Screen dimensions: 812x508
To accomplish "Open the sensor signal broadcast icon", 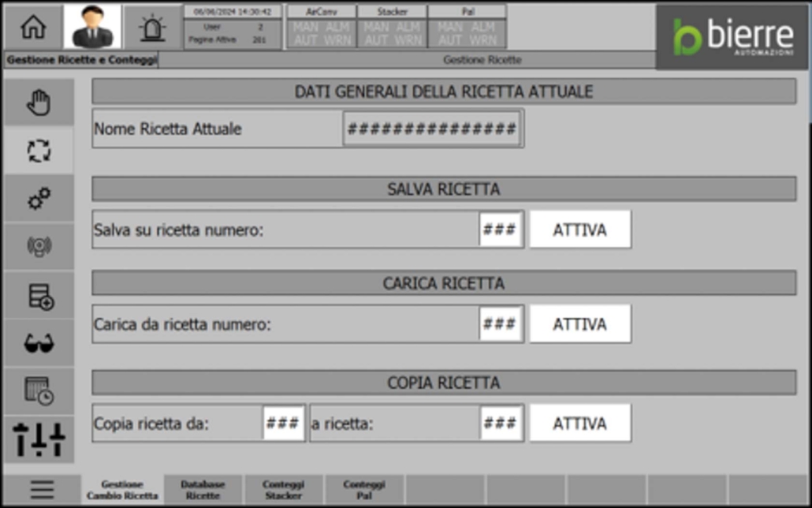I will click(x=39, y=247).
